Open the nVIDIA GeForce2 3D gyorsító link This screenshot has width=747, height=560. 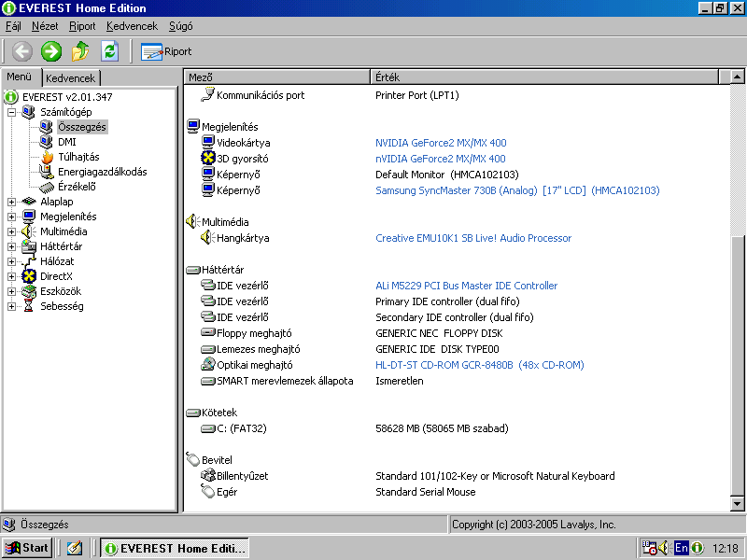coord(440,159)
